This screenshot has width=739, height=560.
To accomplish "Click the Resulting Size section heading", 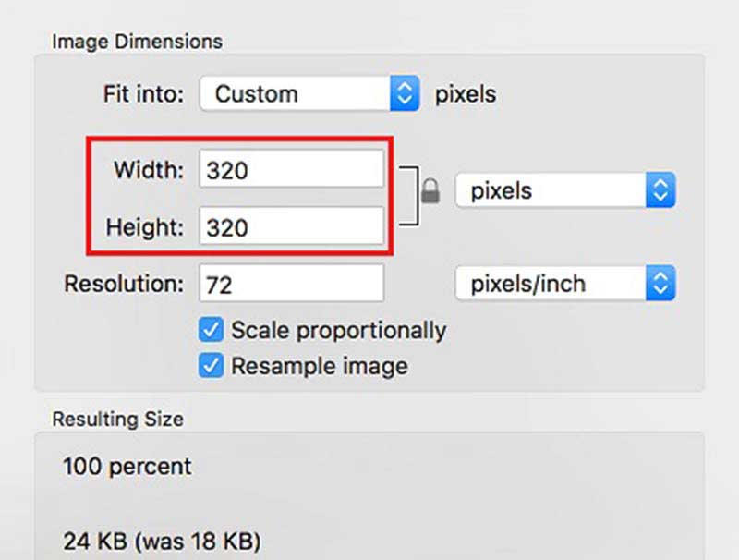I will coord(117,419).
